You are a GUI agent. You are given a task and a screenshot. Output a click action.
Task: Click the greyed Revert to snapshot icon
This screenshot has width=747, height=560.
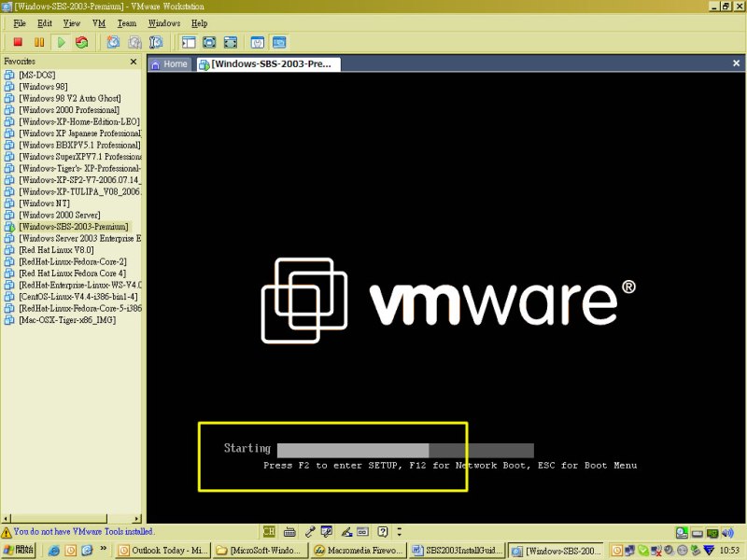134,42
